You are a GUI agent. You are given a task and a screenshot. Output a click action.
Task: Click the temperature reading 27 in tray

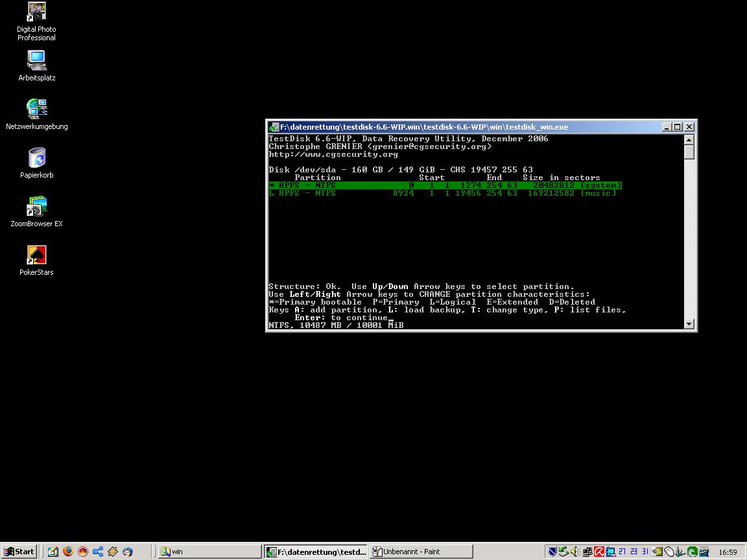tap(622, 552)
